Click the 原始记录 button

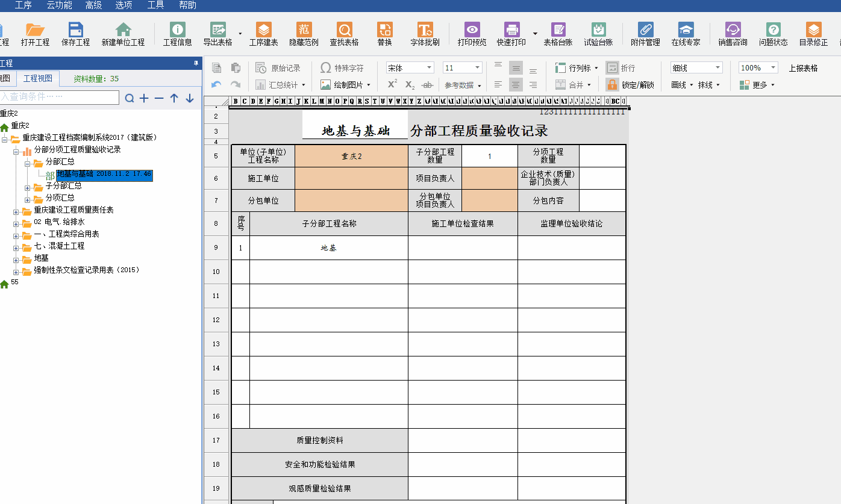278,68
